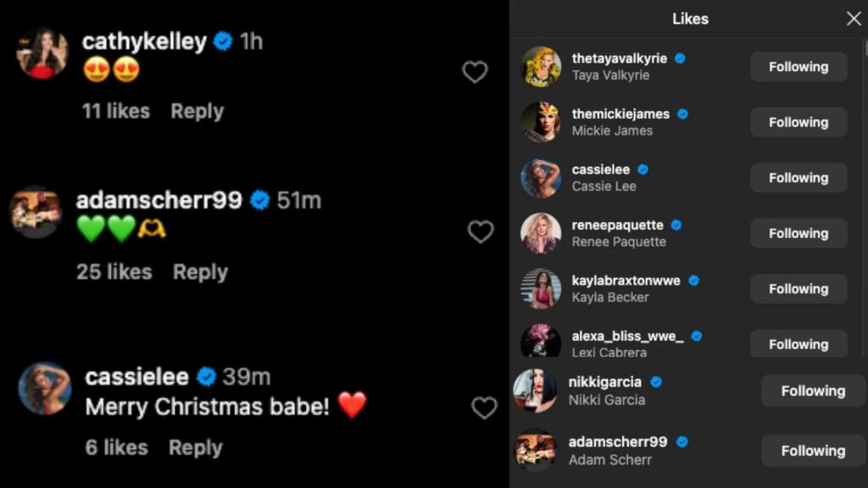Screen dimensions: 868x488
Task: Toggle Following for thetayavalkyrie
Action: (x=798, y=67)
